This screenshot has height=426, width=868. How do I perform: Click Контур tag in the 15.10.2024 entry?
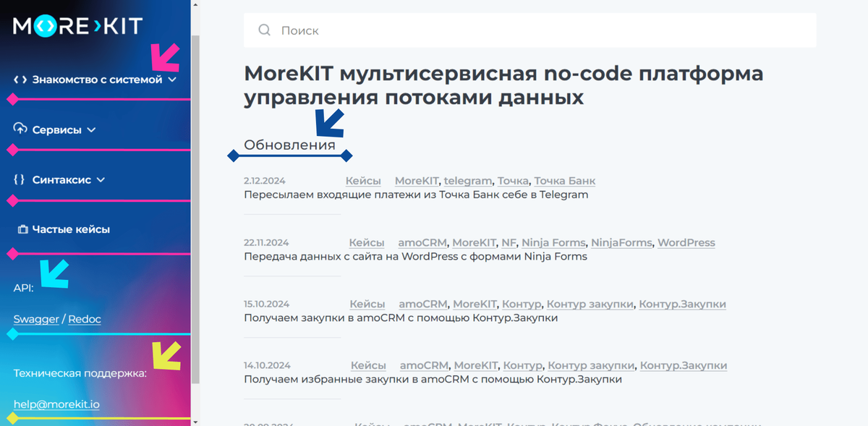click(522, 304)
